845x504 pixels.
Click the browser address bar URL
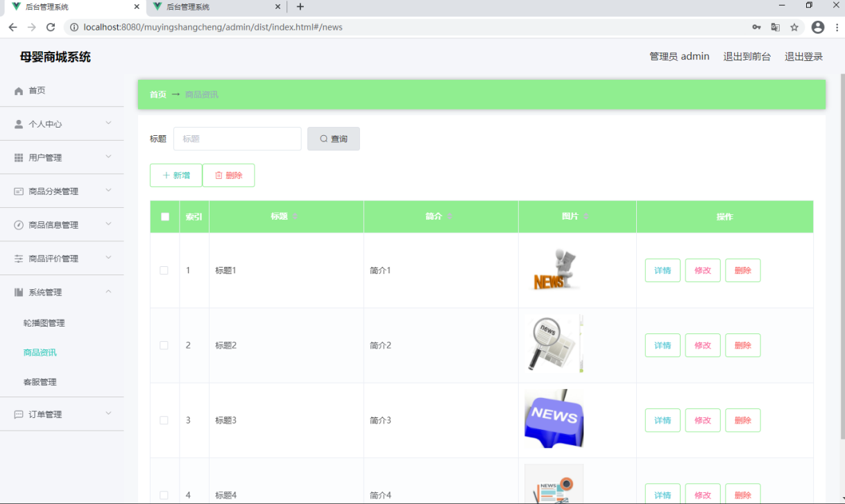(213, 27)
